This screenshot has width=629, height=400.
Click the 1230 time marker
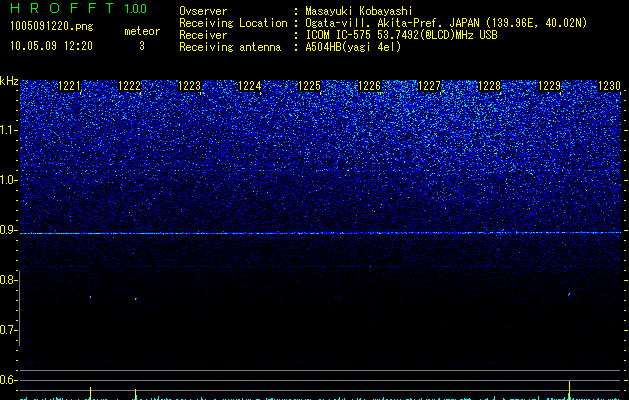[x=609, y=86]
